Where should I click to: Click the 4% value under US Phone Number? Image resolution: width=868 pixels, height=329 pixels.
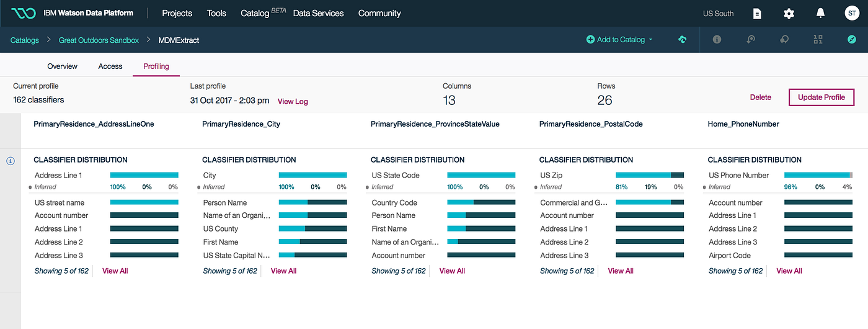pos(847,187)
